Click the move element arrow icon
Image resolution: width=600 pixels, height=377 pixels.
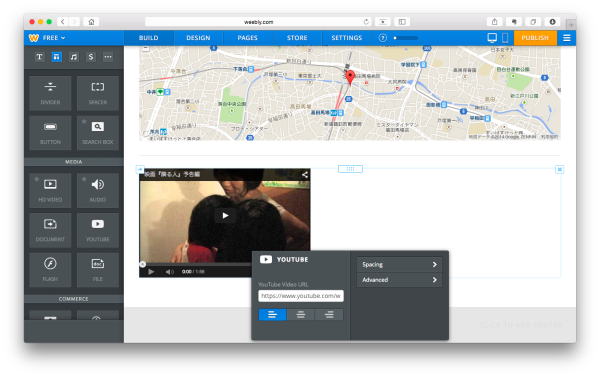(x=140, y=169)
